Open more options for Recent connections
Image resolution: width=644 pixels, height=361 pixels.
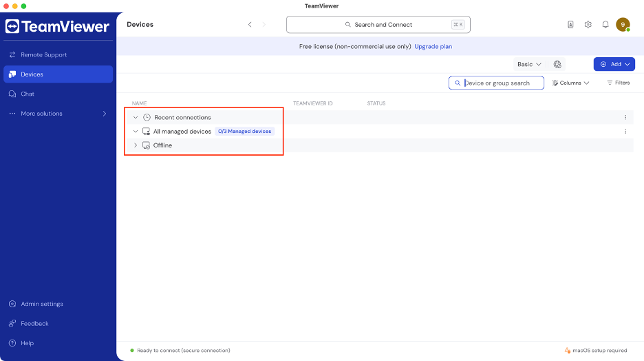pyautogui.click(x=625, y=118)
